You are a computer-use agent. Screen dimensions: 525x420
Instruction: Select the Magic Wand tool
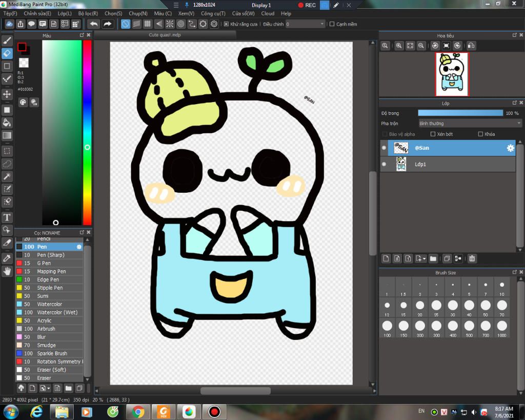7,176
